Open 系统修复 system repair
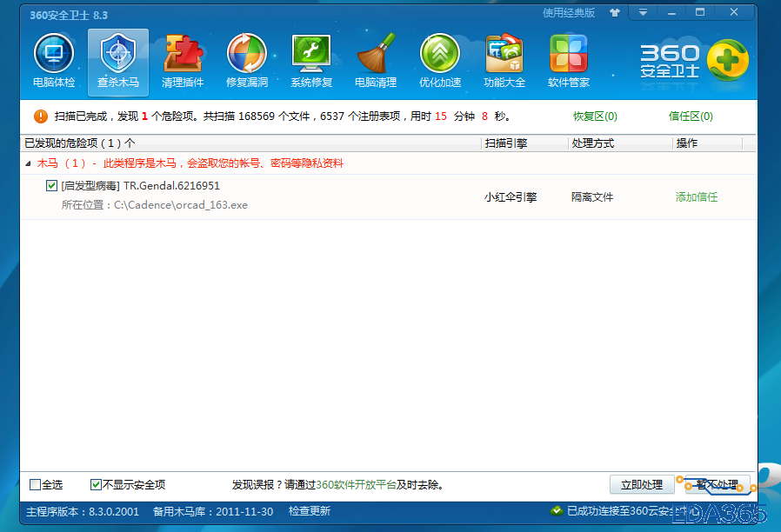The image size is (781, 532). pos(311,61)
